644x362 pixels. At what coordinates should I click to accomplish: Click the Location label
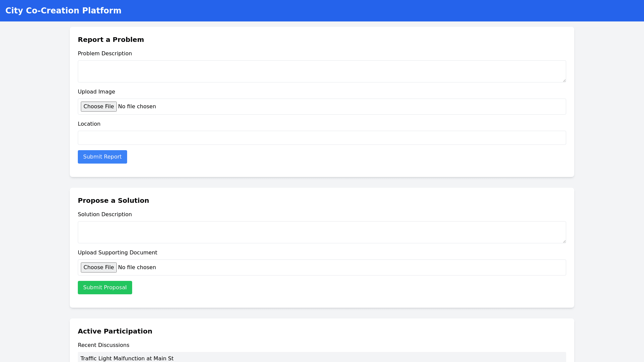89,124
